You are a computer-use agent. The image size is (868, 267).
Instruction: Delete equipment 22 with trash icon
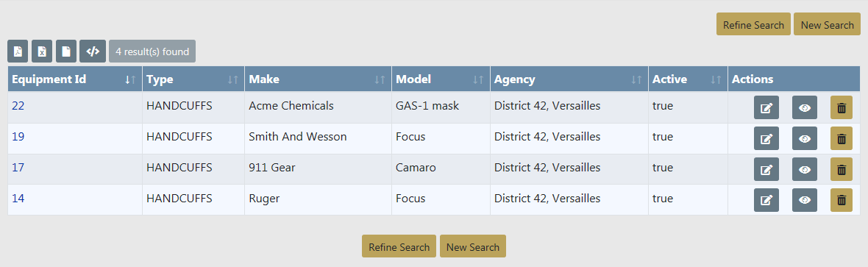coord(842,107)
